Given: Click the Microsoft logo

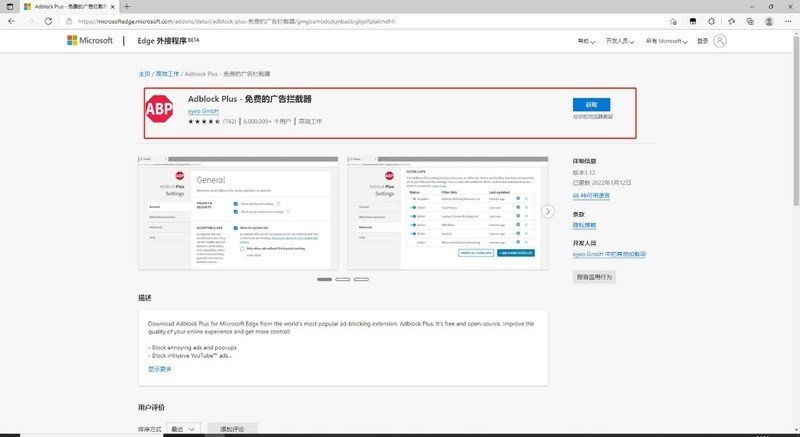Looking at the screenshot, I should coord(90,40).
